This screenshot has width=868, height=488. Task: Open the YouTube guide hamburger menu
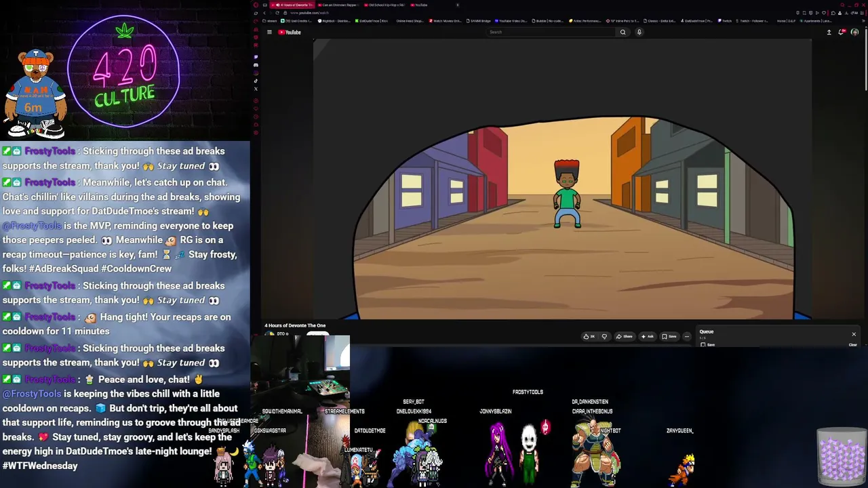tap(269, 32)
